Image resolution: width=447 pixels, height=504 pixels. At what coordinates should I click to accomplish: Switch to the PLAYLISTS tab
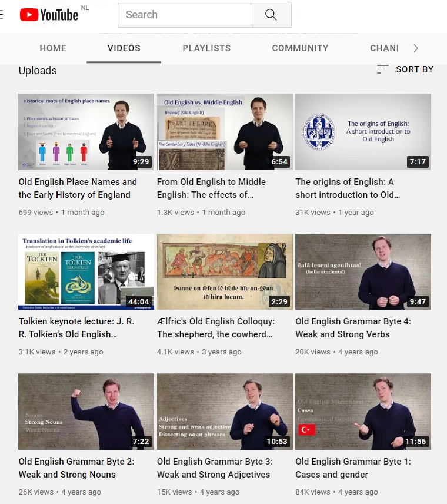[206, 48]
